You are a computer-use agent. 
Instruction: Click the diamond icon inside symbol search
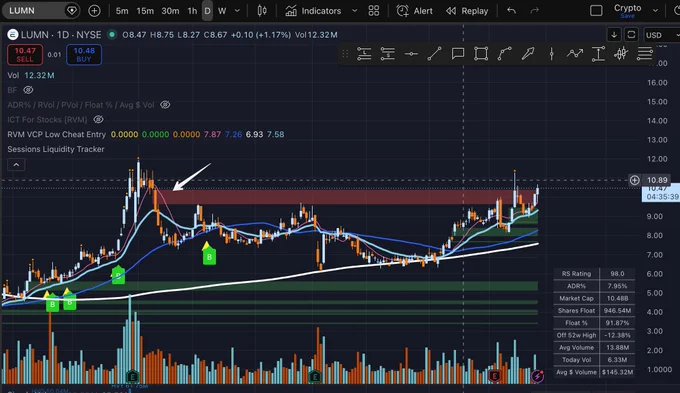tap(72, 10)
